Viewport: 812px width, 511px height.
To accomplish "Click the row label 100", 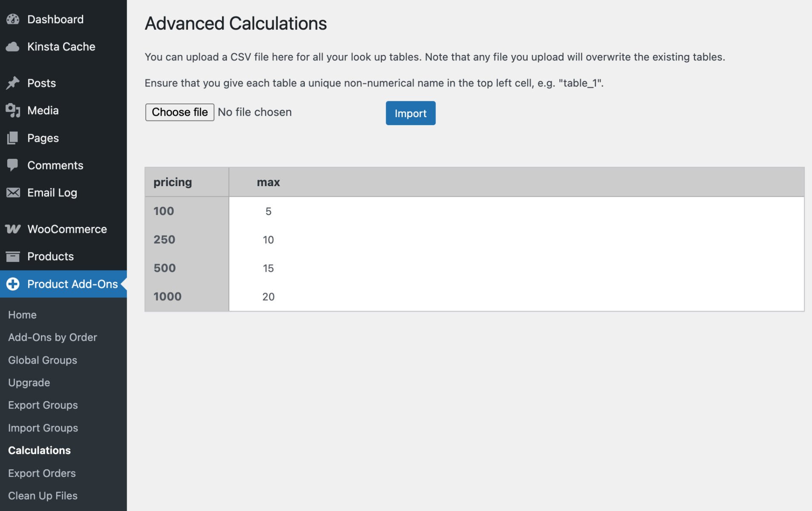I will [x=164, y=211].
